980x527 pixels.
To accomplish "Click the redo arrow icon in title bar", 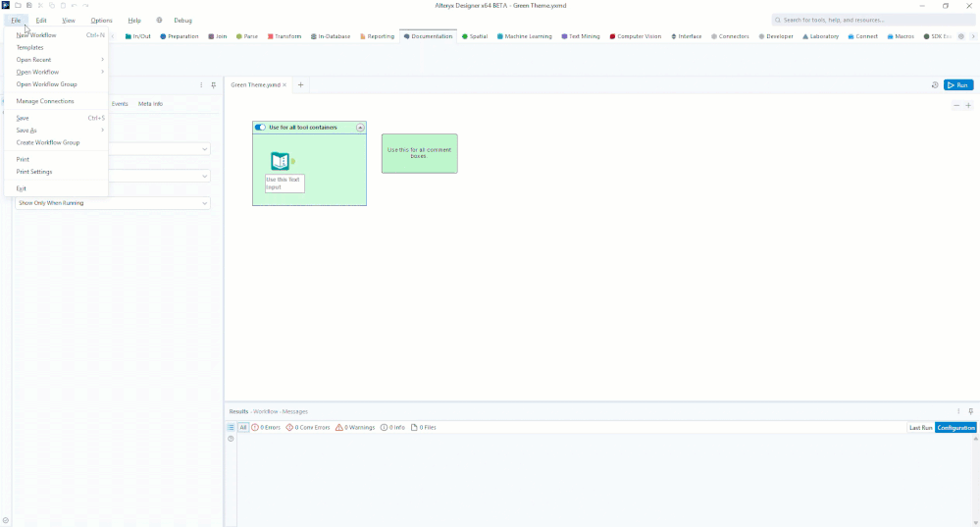I will [85, 6].
